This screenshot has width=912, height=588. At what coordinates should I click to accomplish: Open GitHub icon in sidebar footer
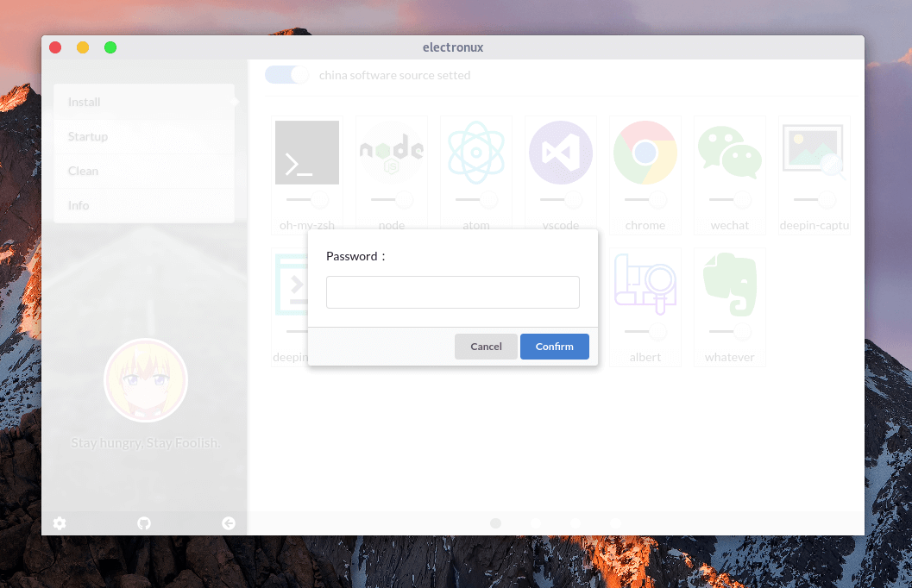point(144,522)
